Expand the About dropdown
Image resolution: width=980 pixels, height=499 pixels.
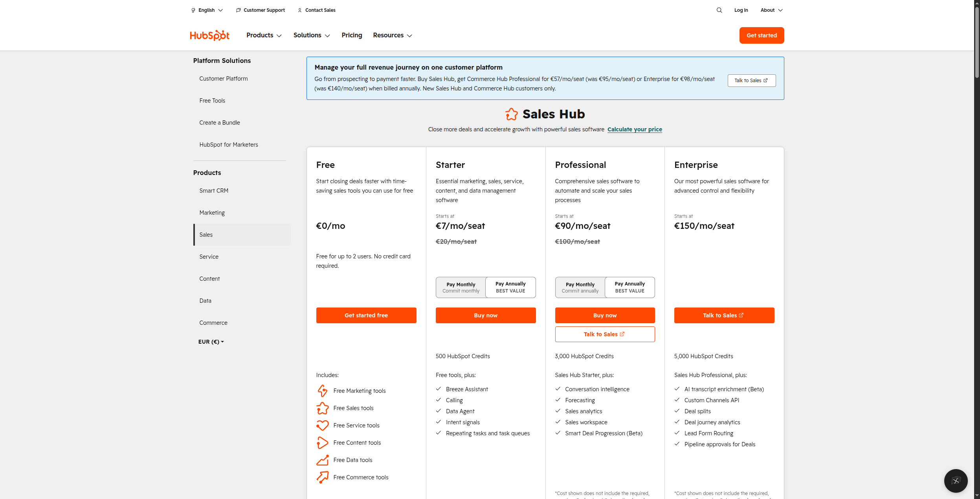pos(771,10)
